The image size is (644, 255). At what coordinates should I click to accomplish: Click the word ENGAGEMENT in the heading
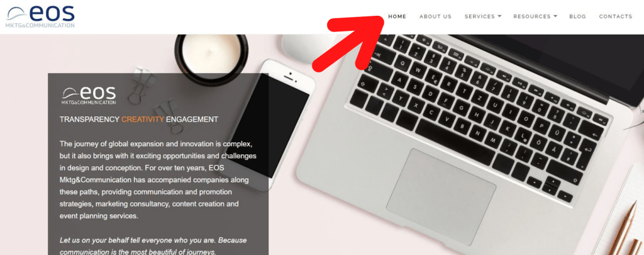click(192, 120)
